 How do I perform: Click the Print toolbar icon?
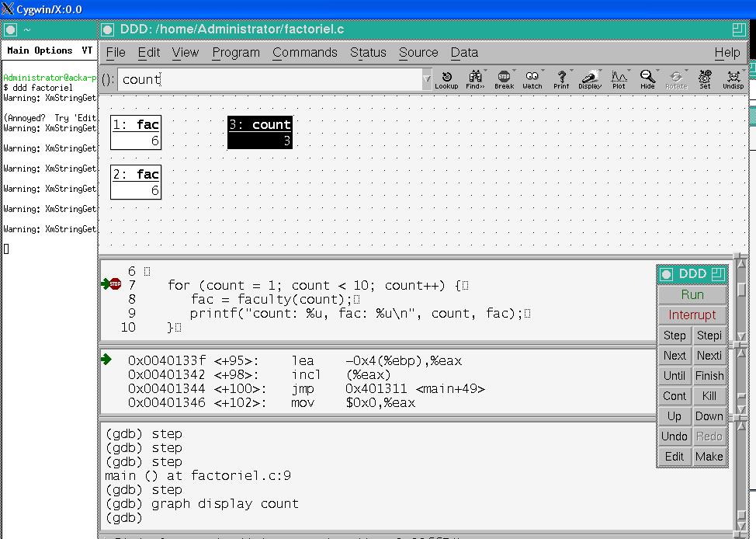(561, 80)
